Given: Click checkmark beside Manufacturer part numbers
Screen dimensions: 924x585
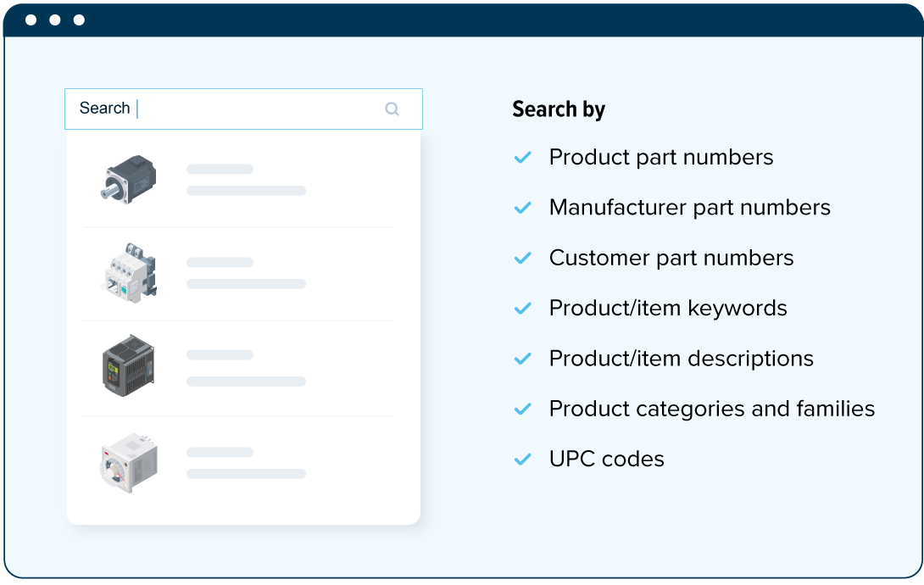Looking at the screenshot, I should tap(523, 208).
